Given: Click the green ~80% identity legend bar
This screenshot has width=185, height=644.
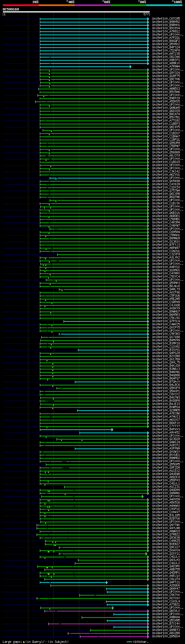Looking at the screenshot, I should [x=128, y=5].
